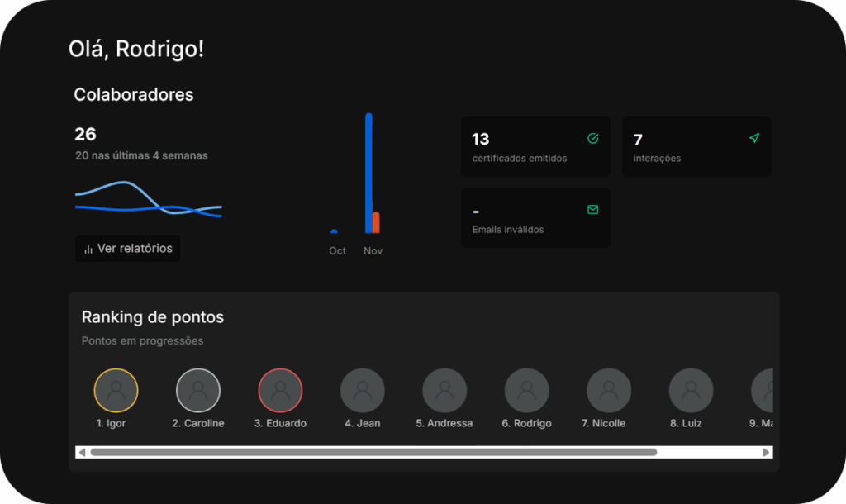
Task: Click the orange Nov bar in chart
Action: click(377, 223)
